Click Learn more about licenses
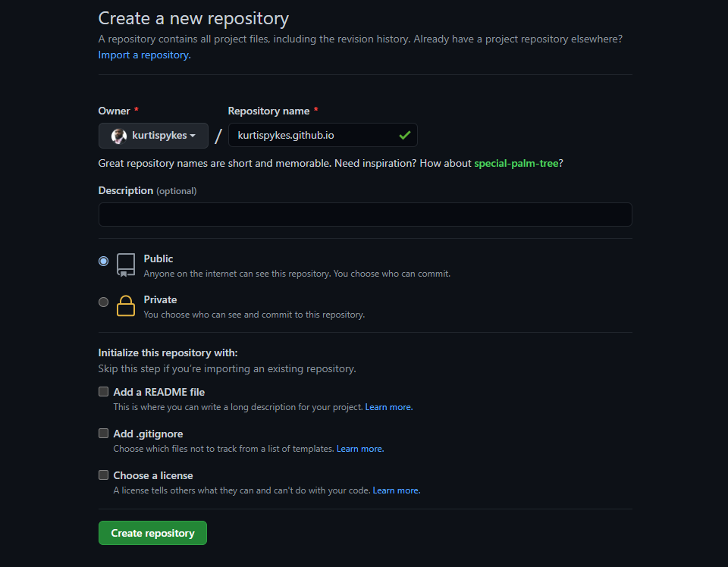Image resolution: width=728 pixels, height=567 pixels. (396, 490)
